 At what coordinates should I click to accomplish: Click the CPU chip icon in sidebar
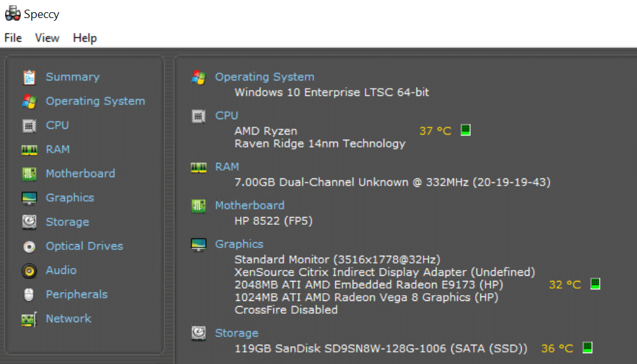29,126
